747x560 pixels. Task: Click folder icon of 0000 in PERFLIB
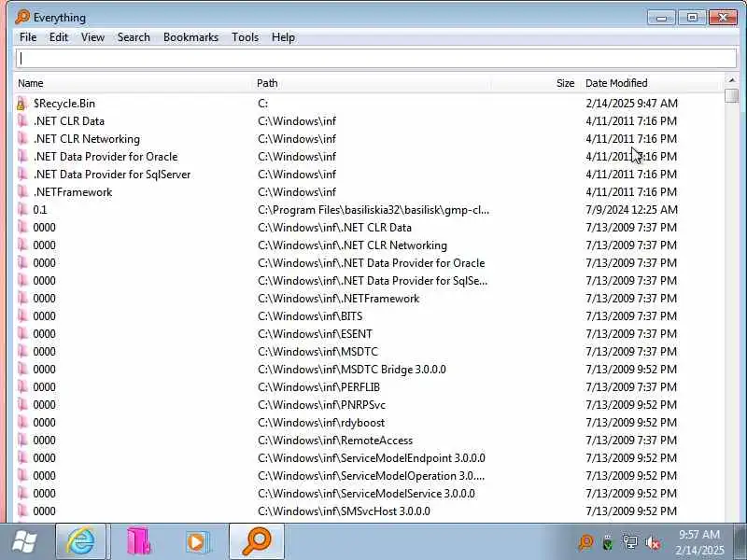(21, 387)
